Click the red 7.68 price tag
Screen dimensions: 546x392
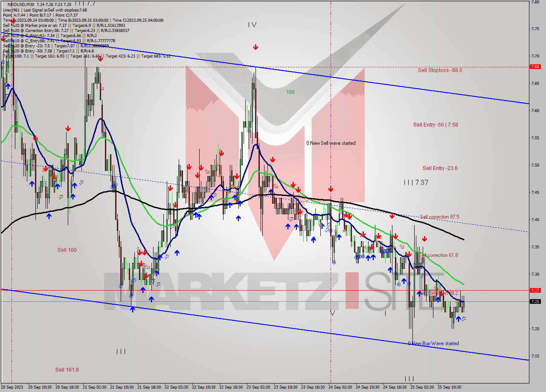[535, 67]
